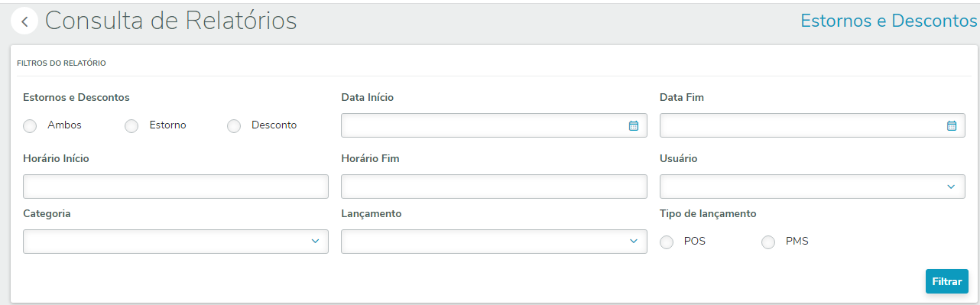Select the Ambos radio option

click(x=31, y=126)
